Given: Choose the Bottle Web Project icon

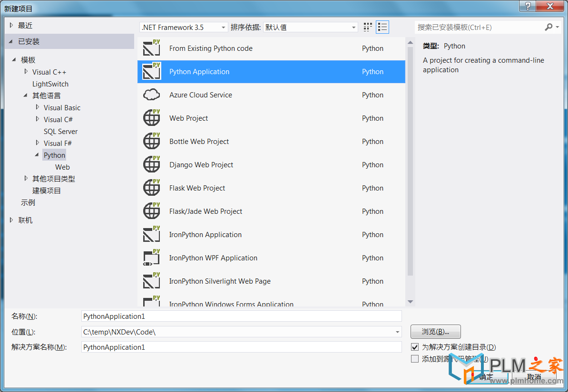Looking at the screenshot, I should click(151, 141).
